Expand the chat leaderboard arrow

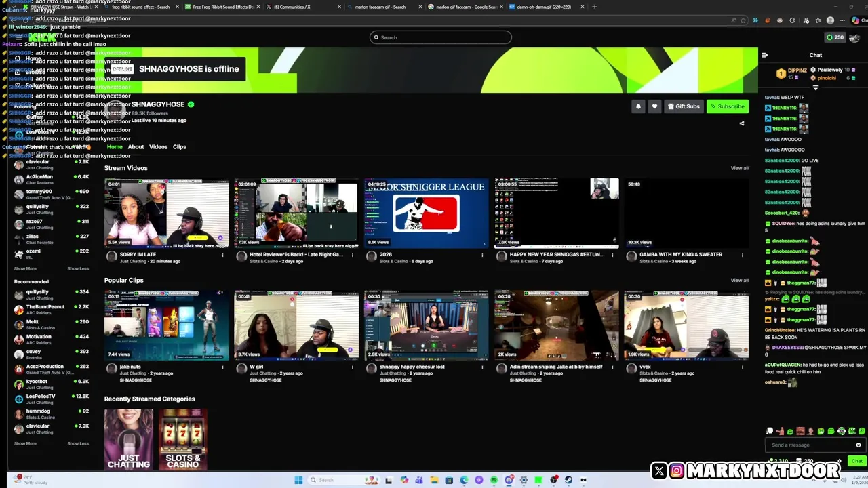pyautogui.click(x=816, y=87)
